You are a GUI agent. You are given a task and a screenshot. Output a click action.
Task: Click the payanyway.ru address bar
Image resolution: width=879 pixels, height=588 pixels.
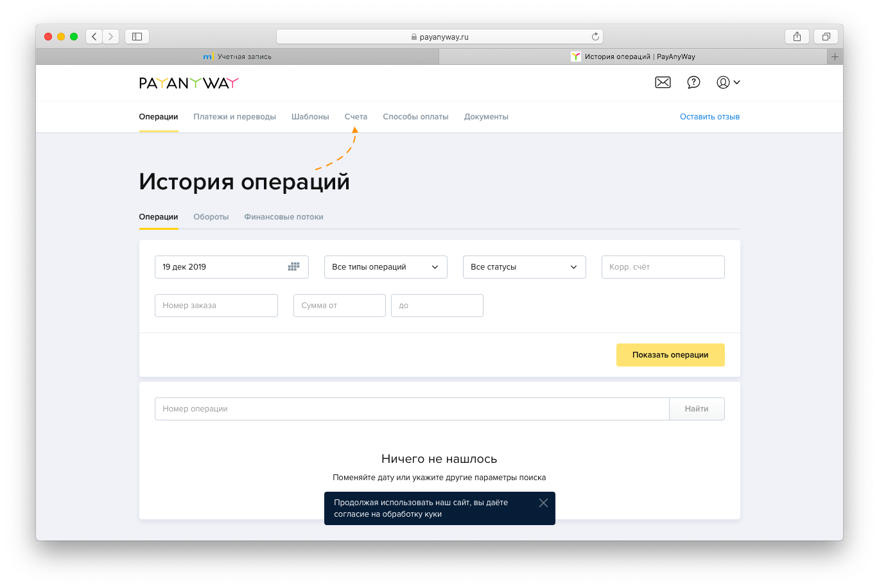point(439,37)
